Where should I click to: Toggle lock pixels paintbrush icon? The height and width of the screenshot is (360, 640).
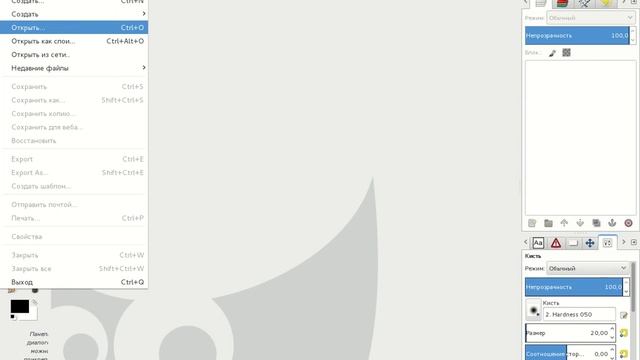(x=552, y=53)
